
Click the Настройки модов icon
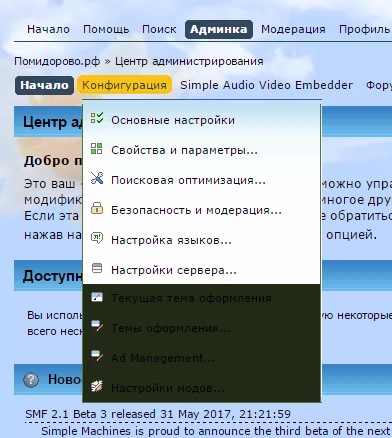tap(97, 386)
